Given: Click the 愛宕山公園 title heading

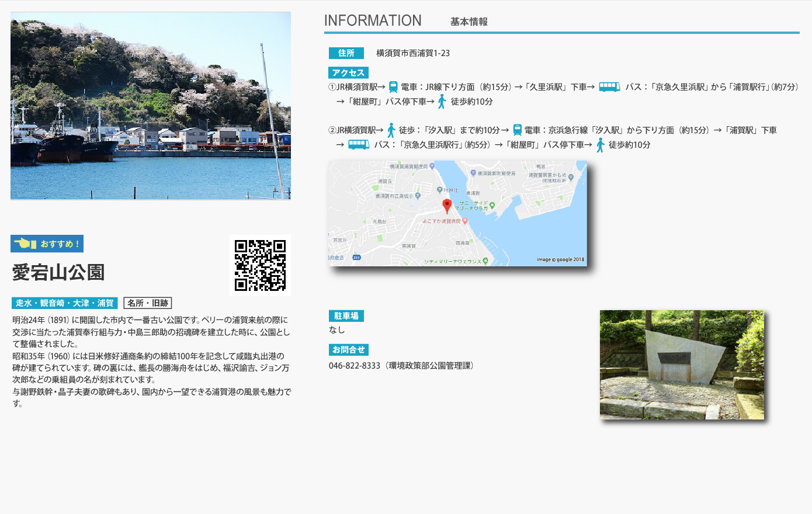Looking at the screenshot, I should (x=58, y=273).
